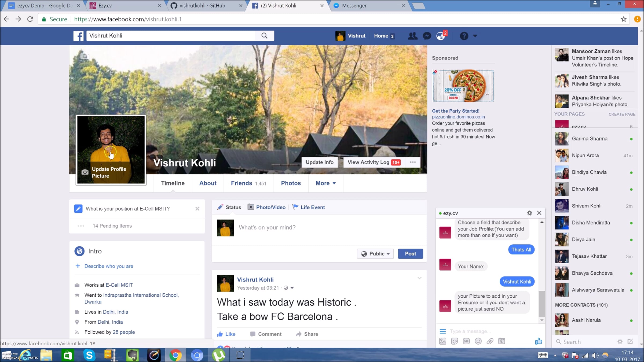Like the FC Barcelona post

(x=226, y=334)
